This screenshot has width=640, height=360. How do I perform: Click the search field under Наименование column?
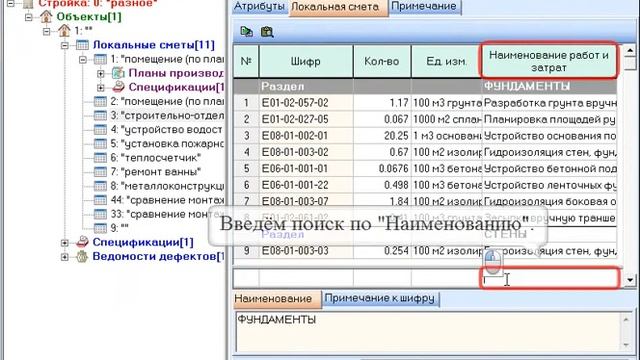coord(549,278)
